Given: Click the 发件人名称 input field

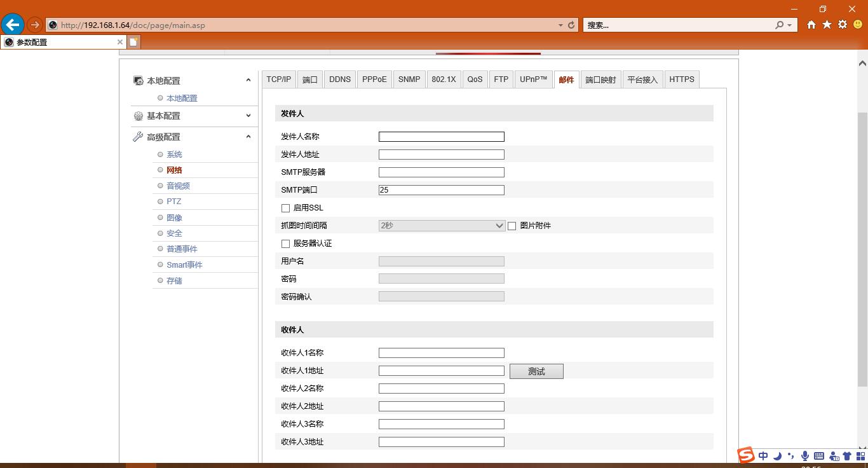Looking at the screenshot, I should click(442, 137).
